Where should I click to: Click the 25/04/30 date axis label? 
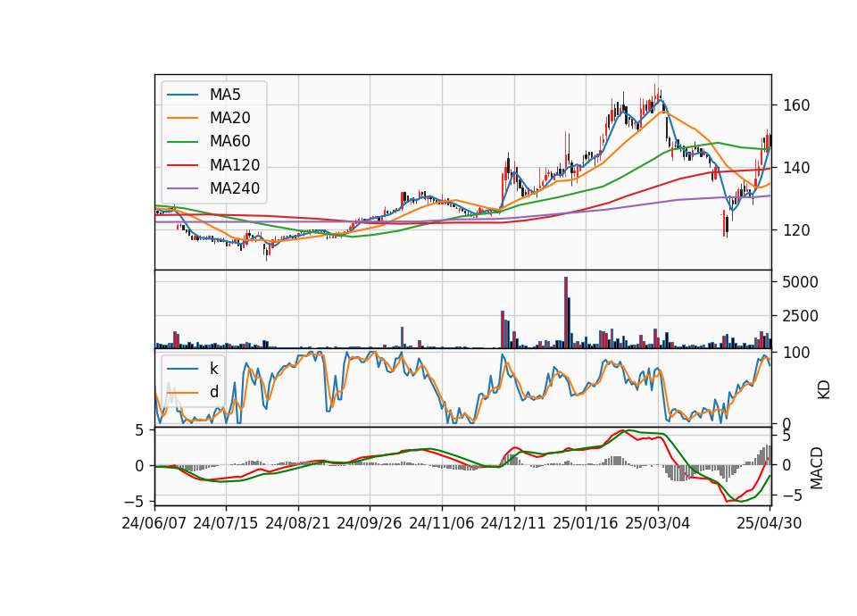pos(770,524)
